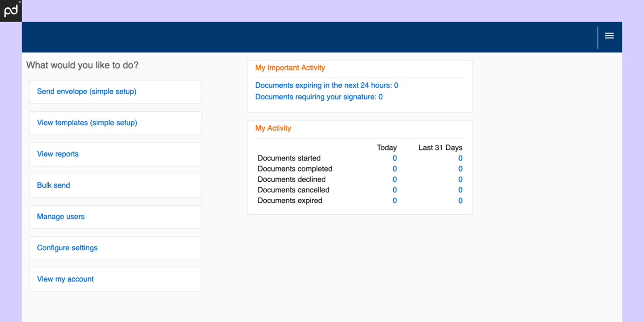Click the Last 31 Days count for Documents cancelled

click(x=460, y=190)
